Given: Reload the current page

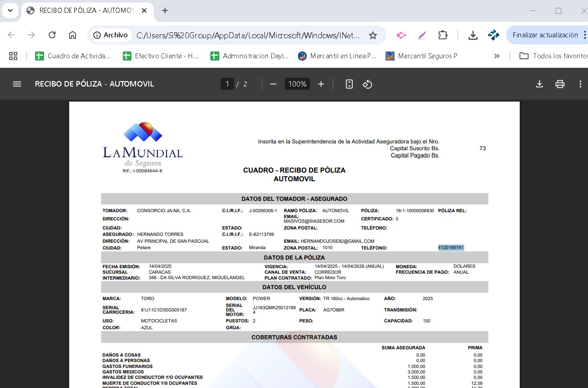Looking at the screenshot, I should (x=52, y=35).
